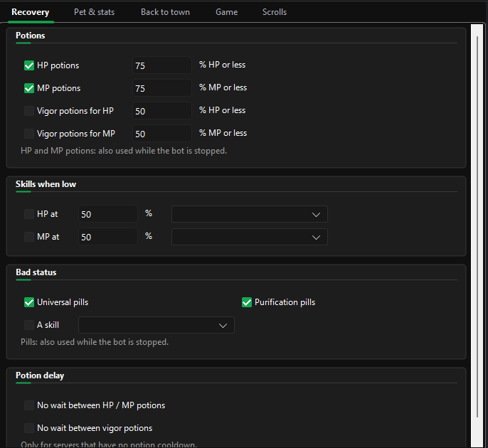
Task: Enable the MP at skill checkbox
Action: 29,237
